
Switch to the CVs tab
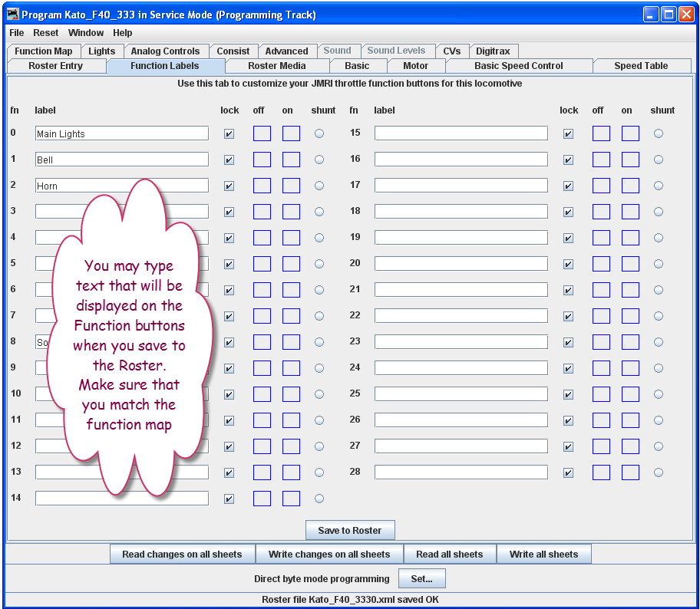point(452,51)
